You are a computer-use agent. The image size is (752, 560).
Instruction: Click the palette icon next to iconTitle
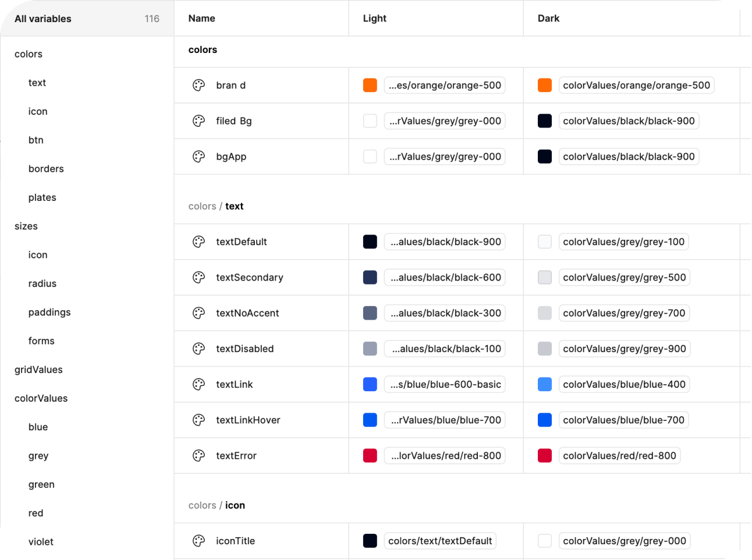pos(198,541)
